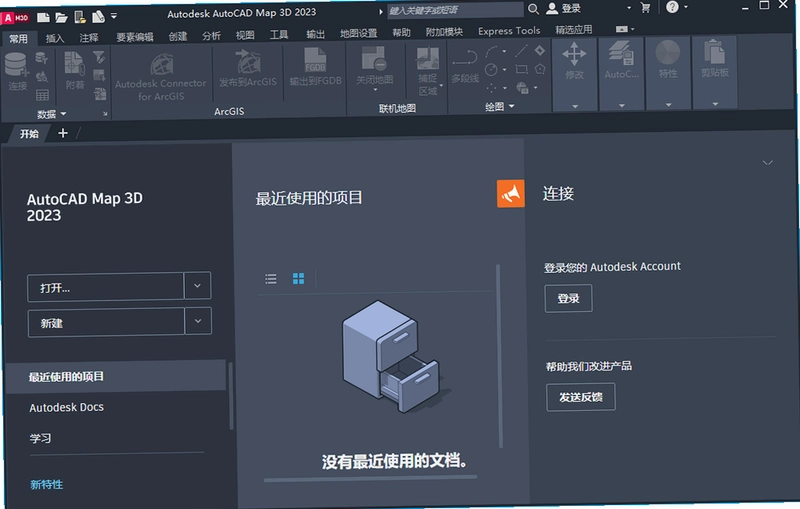Click the 发布到ArcGIS publish icon
The width and height of the screenshot is (800, 509).
pyautogui.click(x=248, y=62)
